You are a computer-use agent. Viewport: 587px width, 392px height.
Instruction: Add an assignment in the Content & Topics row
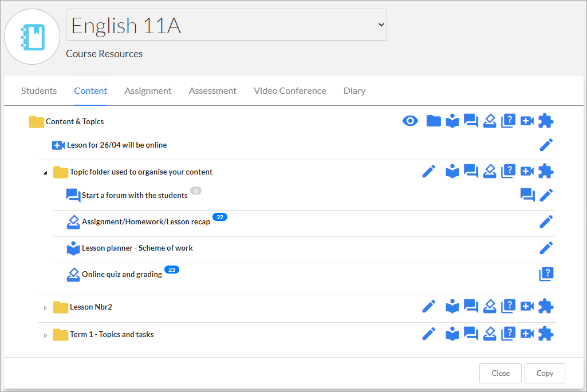(490, 121)
